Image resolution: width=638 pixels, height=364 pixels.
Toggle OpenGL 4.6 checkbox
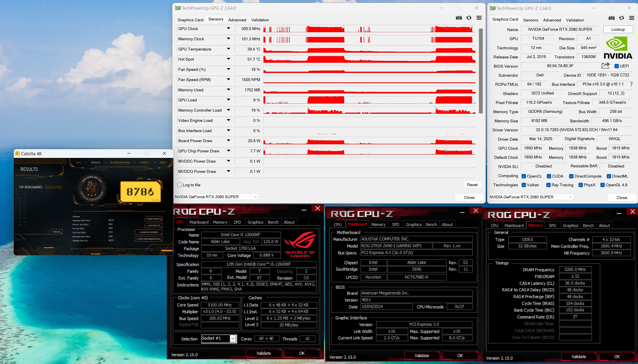[603, 185]
